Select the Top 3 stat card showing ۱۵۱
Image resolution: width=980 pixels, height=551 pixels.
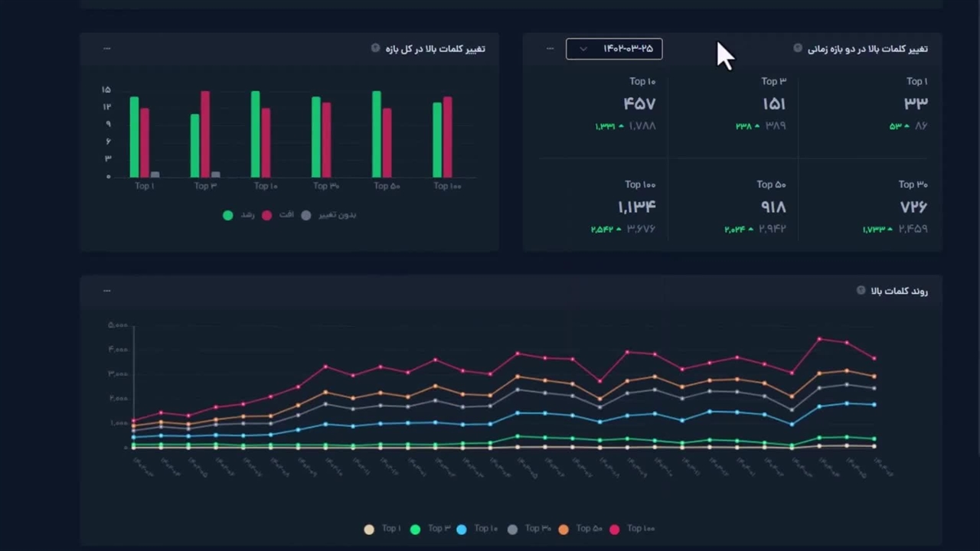(x=773, y=103)
